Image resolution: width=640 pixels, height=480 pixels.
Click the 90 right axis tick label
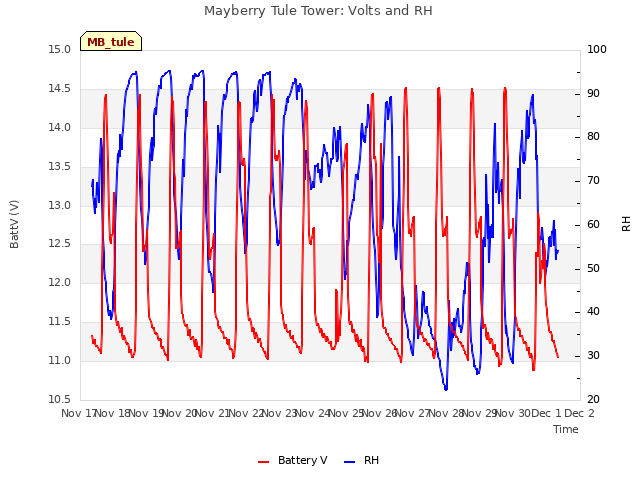point(593,93)
